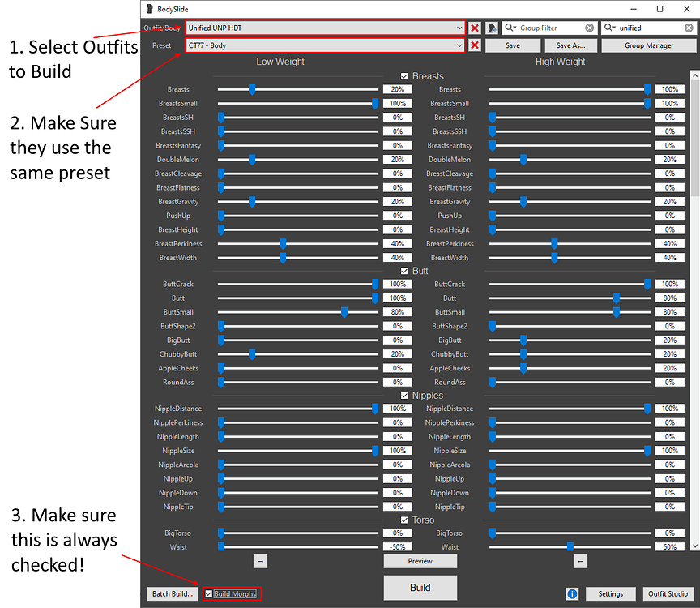Click the Preview button

(x=420, y=561)
